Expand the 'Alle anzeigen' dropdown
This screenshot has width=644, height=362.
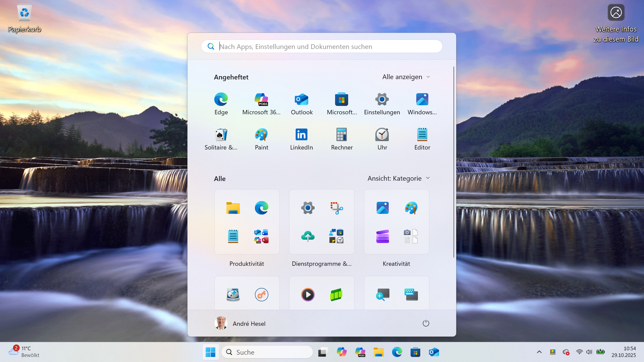point(406,77)
